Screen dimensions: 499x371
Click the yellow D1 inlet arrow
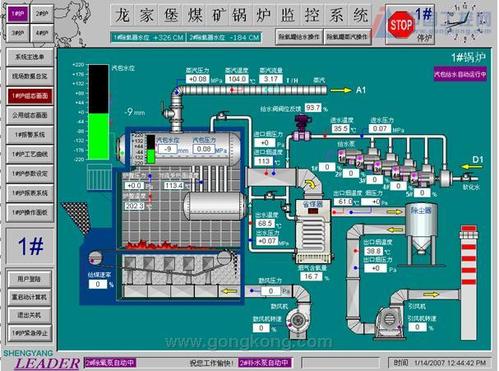point(471,166)
